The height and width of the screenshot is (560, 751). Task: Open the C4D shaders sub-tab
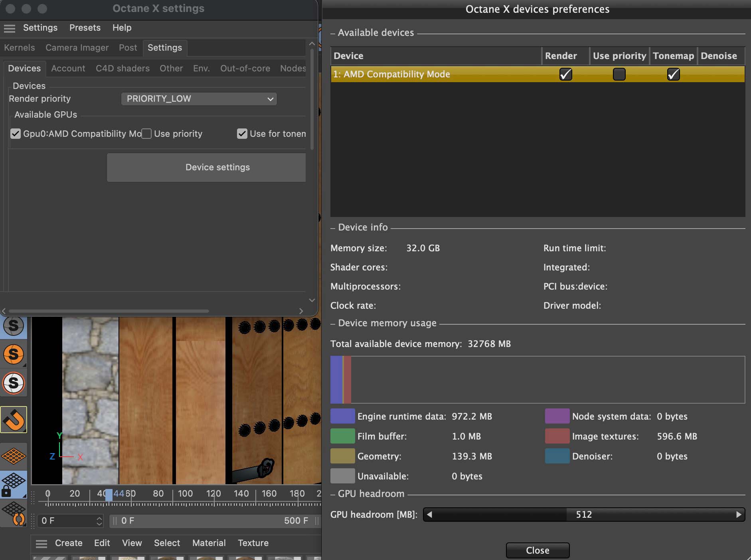pyautogui.click(x=123, y=68)
